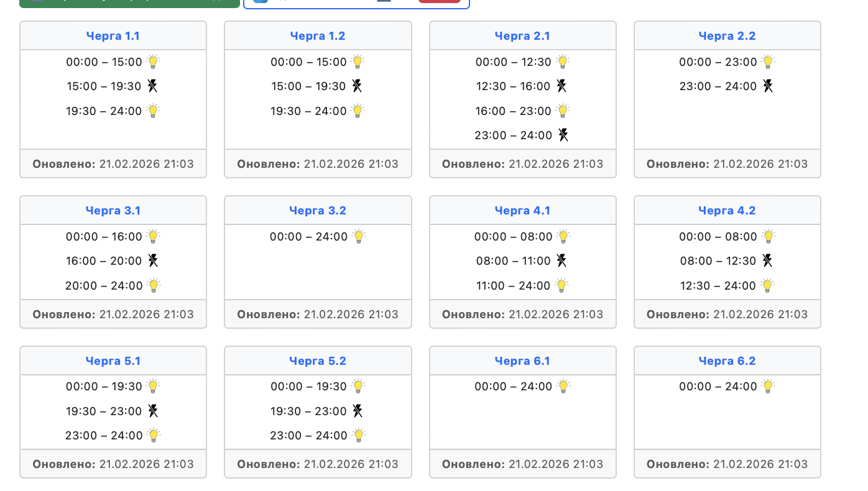This screenshot has width=868, height=491.
Task: Click the green button at the top
Action: point(129,2)
